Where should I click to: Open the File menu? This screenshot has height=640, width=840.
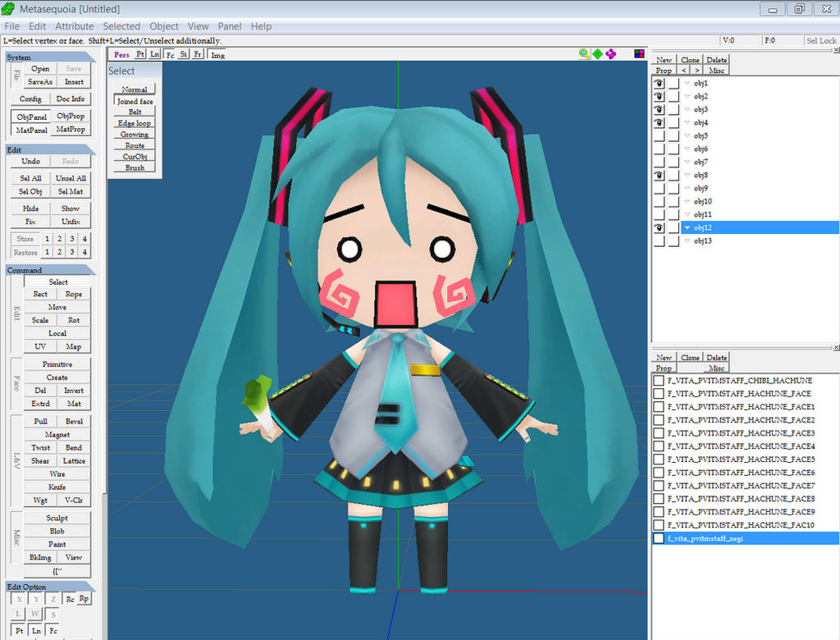(x=11, y=26)
